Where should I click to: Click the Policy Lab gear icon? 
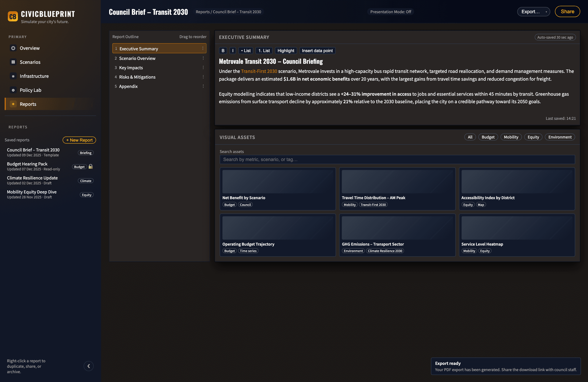tap(13, 90)
